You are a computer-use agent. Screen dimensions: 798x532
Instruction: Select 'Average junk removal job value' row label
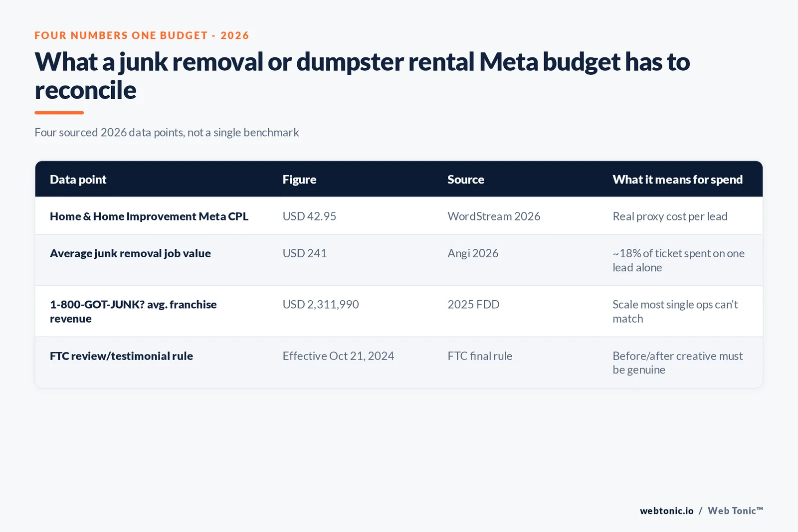pyautogui.click(x=130, y=253)
